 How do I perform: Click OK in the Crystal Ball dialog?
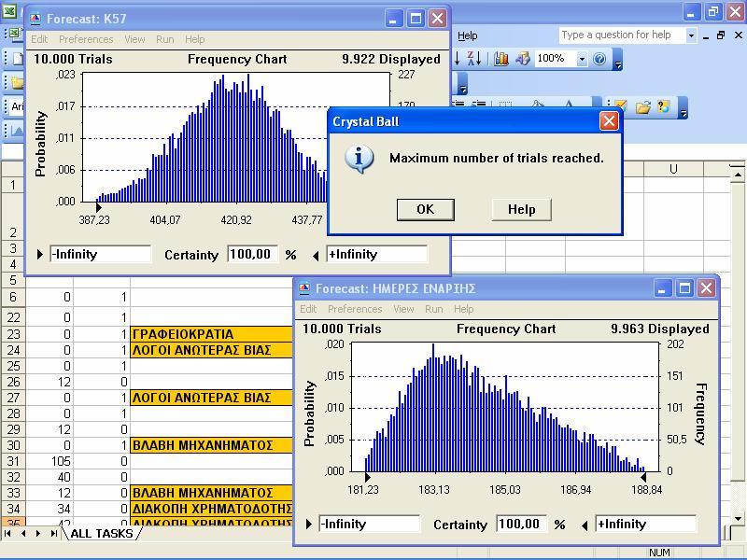coord(426,209)
